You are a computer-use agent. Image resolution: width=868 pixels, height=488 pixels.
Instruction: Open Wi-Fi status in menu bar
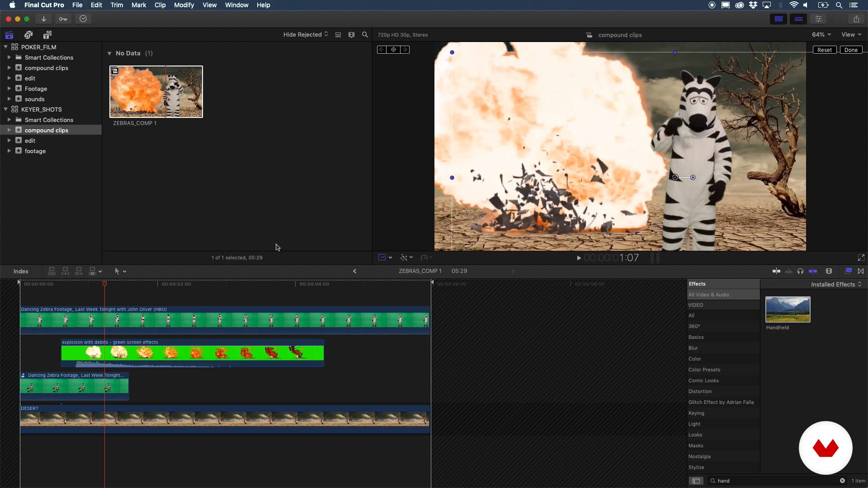click(x=794, y=5)
